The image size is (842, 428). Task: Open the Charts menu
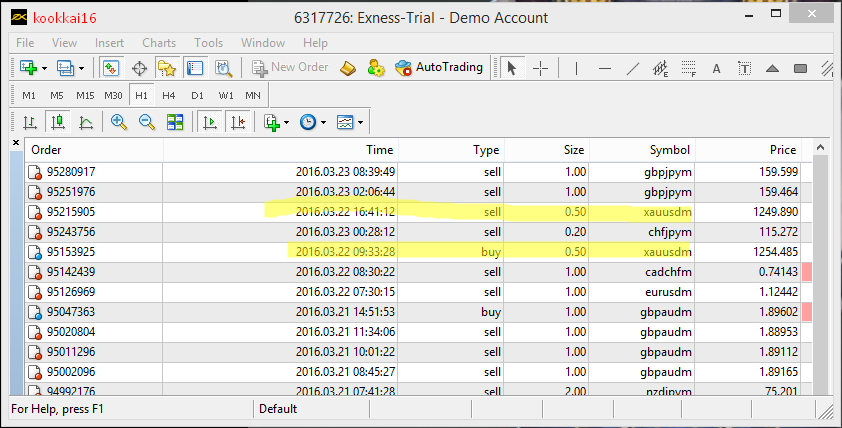pos(159,43)
